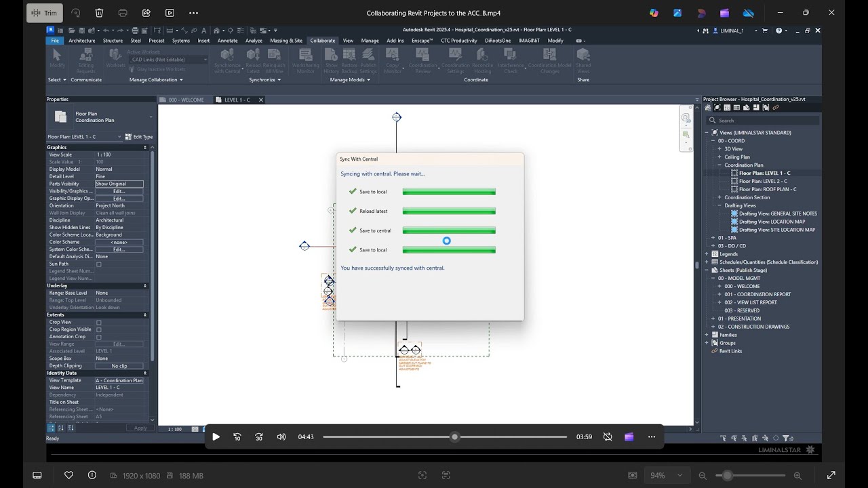Click the Worksharing Monitor icon
868x488 pixels.
[x=306, y=56]
